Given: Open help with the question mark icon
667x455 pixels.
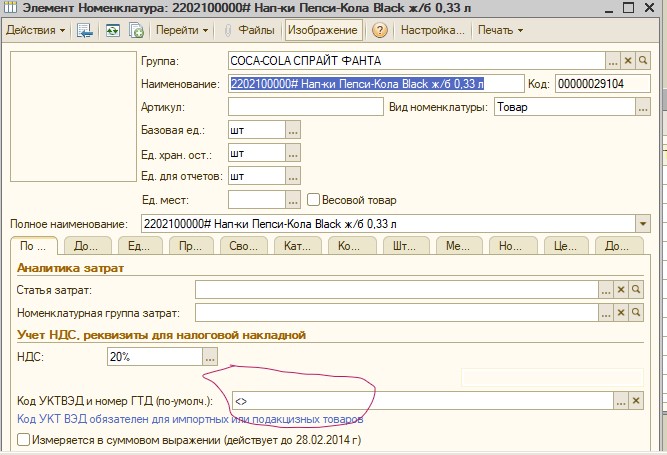Looking at the screenshot, I should (379, 30).
